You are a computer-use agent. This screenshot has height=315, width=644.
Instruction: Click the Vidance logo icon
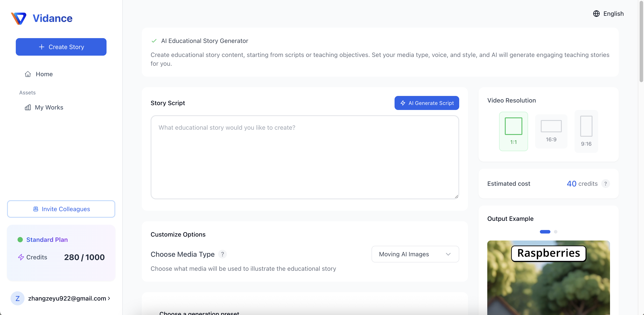[x=18, y=18]
